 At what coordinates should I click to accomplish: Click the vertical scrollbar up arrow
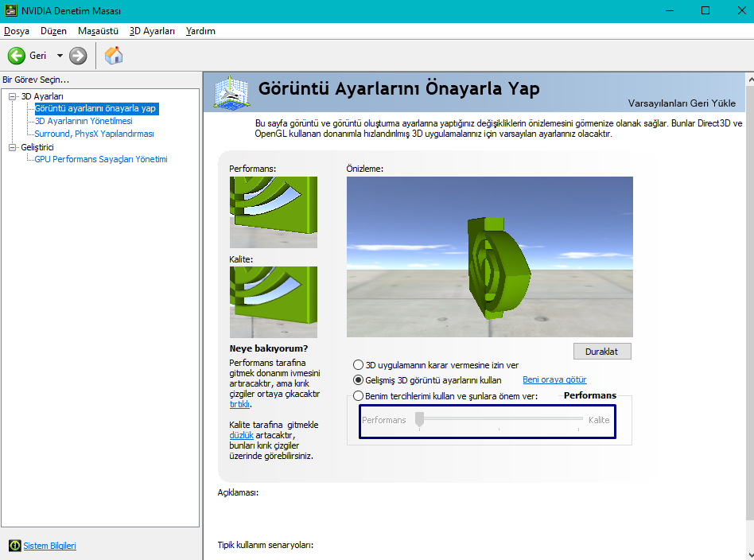(x=750, y=79)
